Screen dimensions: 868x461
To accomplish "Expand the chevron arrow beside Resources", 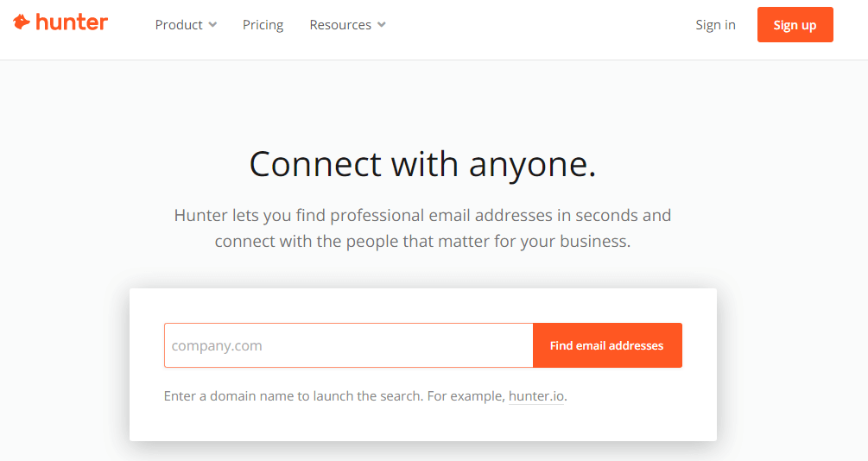I will (x=382, y=25).
